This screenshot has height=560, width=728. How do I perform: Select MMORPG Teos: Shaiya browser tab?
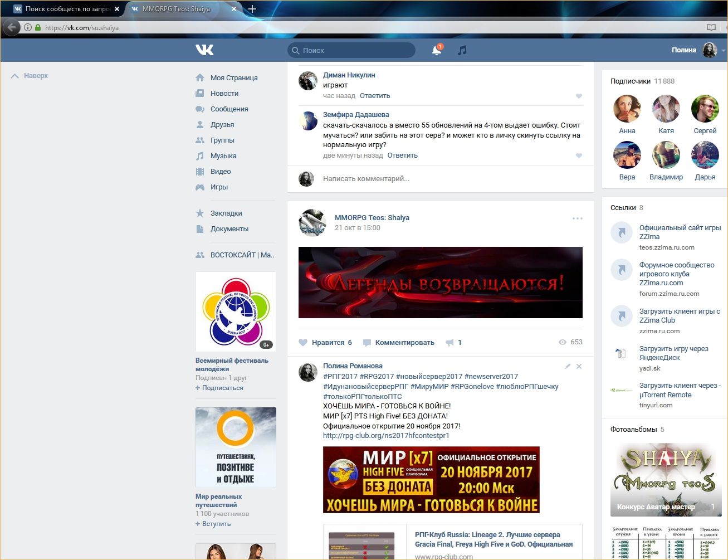(x=184, y=9)
